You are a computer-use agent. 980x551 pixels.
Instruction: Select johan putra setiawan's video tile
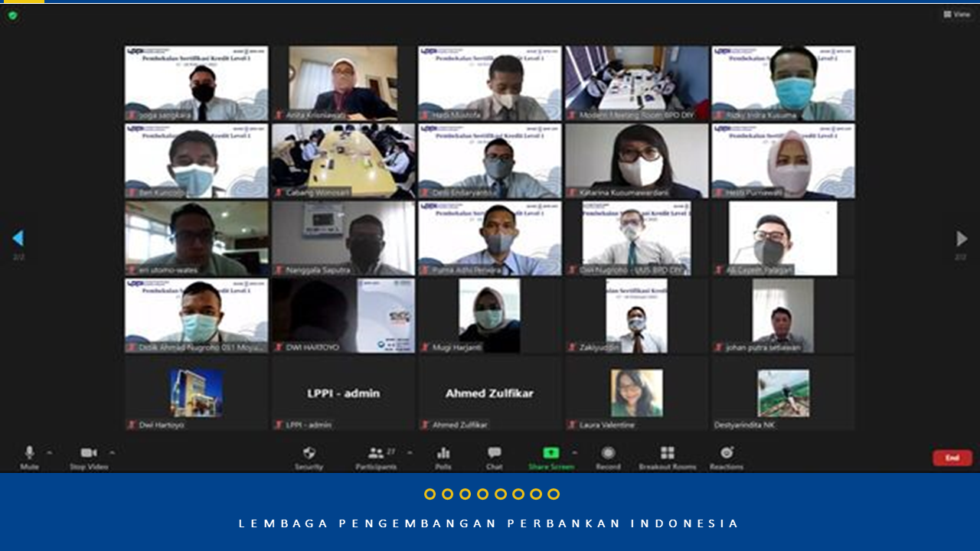pyautogui.click(x=783, y=315)
